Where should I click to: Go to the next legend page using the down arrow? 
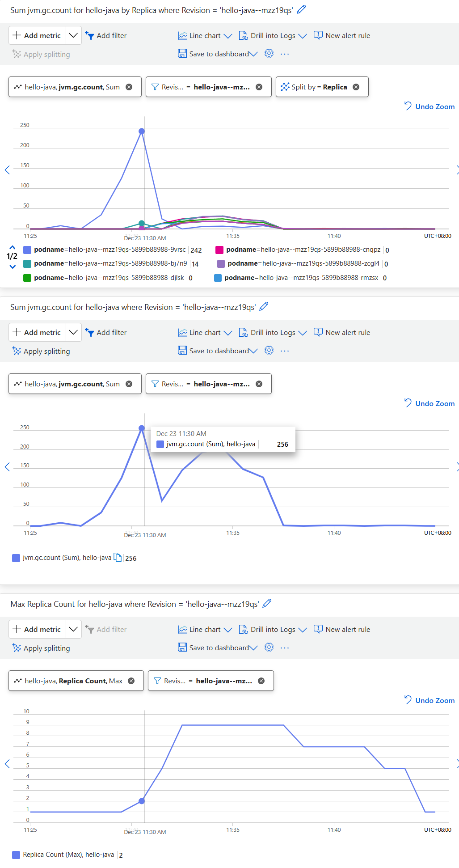13,267
